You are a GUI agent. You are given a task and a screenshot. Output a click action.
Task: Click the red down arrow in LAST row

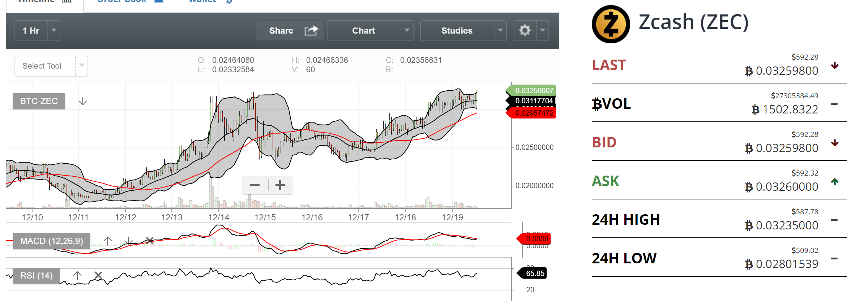(835, 65)
